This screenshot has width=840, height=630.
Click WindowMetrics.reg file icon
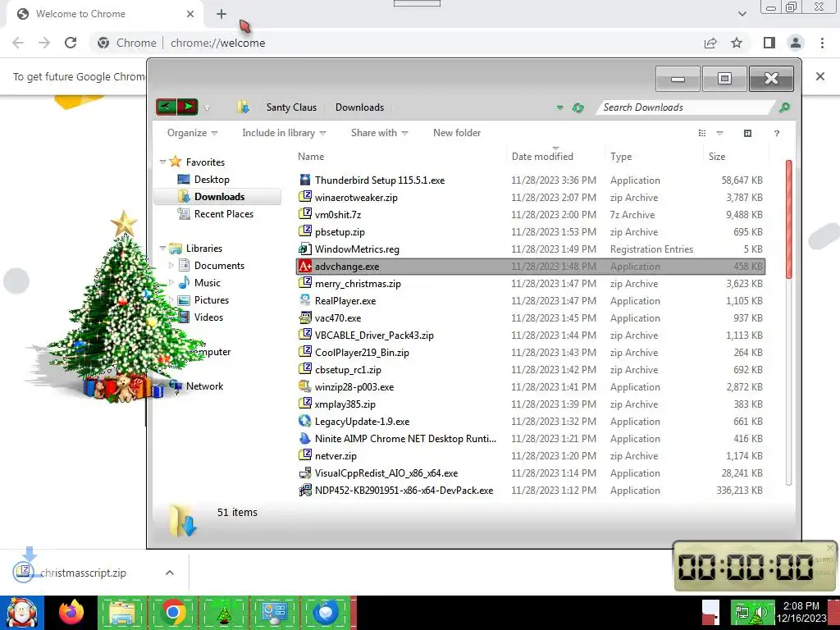tap(305, 249)
